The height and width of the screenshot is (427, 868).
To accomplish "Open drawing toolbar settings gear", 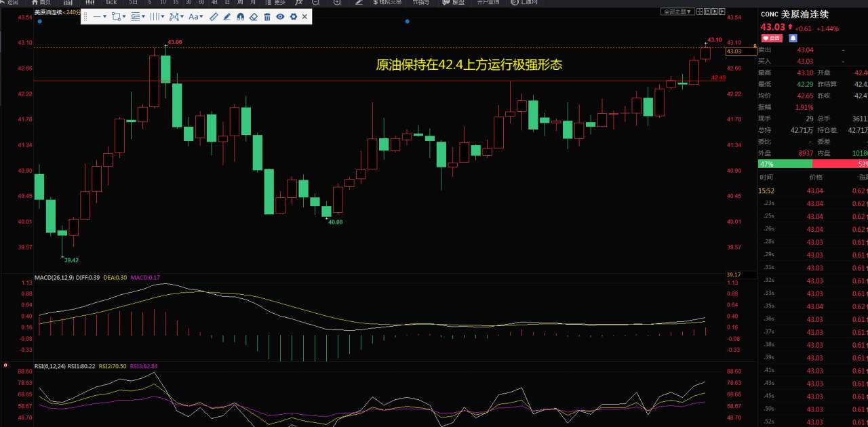I will point(293,16).
